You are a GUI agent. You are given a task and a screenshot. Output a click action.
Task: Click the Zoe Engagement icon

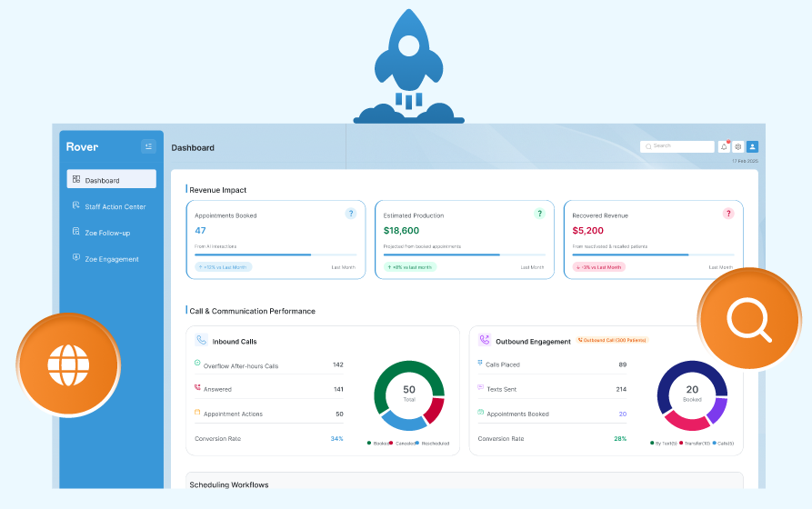coord(76,257)
